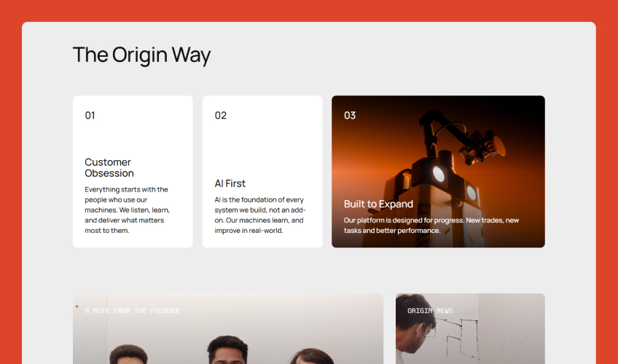This screenshot has height=364, width=618.
Task: Select the "02" card number
Action: [x=220, y=115]
